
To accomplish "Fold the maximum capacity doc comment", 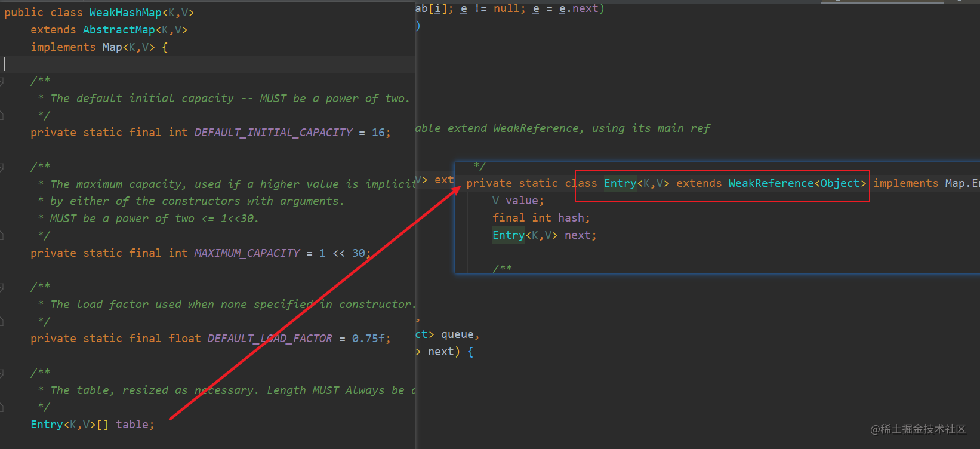I will (x=2, y=167).
